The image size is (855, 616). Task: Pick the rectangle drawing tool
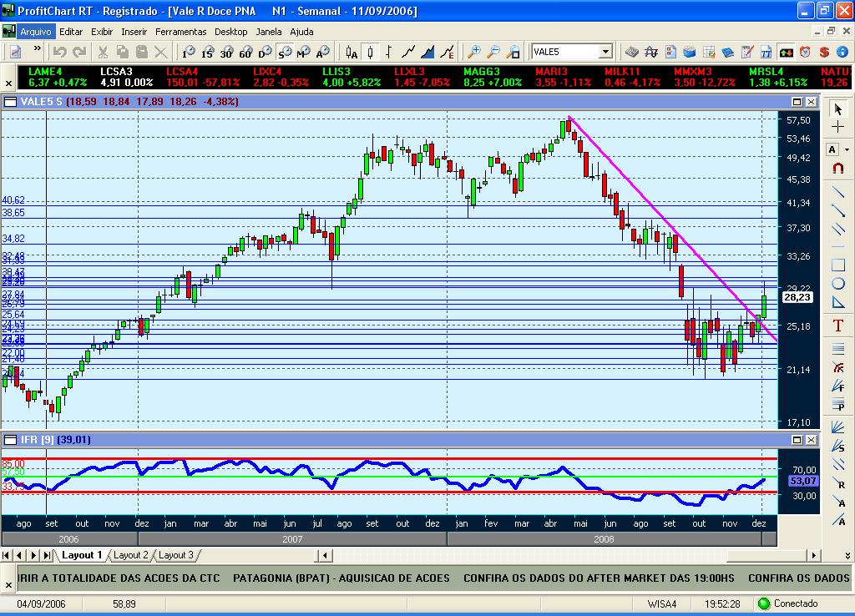[x=838, y=265]
